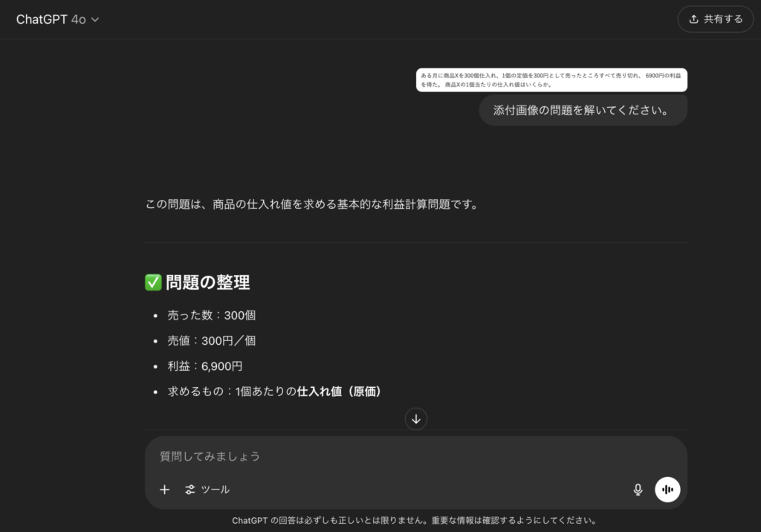Click the sliders icon next to ツール

(190, 490)
